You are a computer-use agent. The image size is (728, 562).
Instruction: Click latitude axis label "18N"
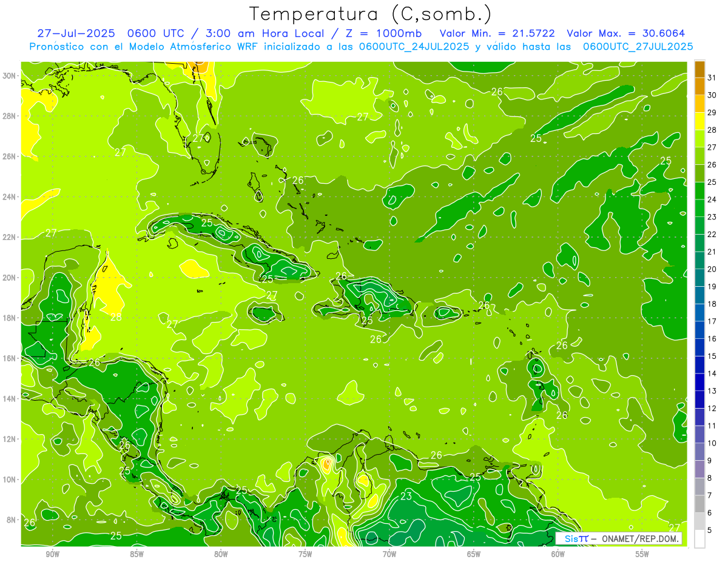[x=9, y=318]
